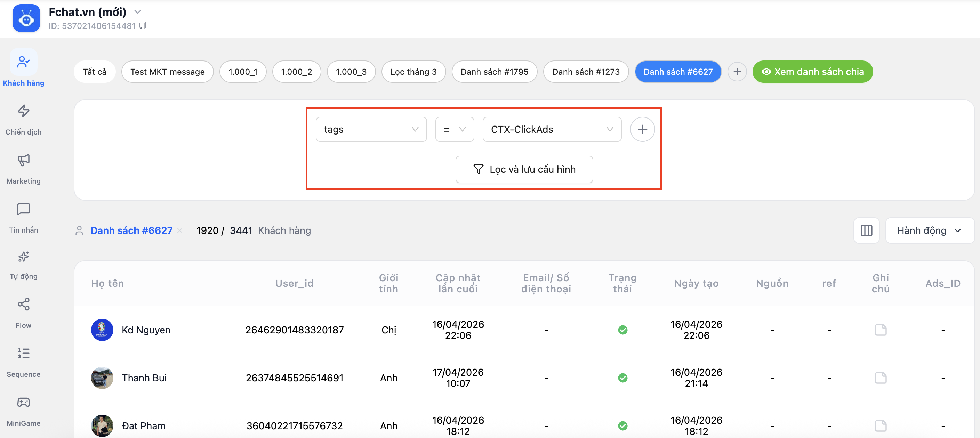The height and width of the screenshot is (438, 980).
Task: Open column display settings icon
Action: pyautogui.click(x=866, y=230)
